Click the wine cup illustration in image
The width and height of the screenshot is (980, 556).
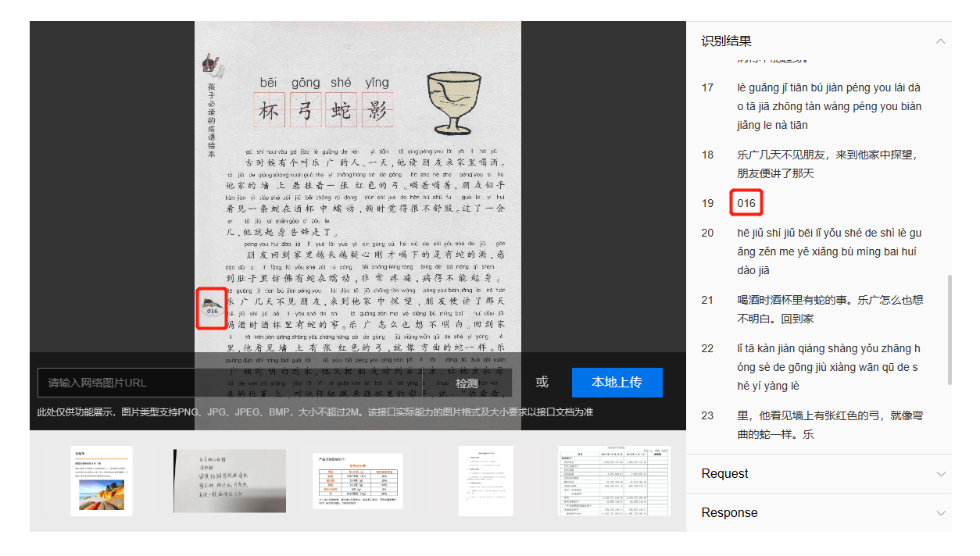click(456, 102)
